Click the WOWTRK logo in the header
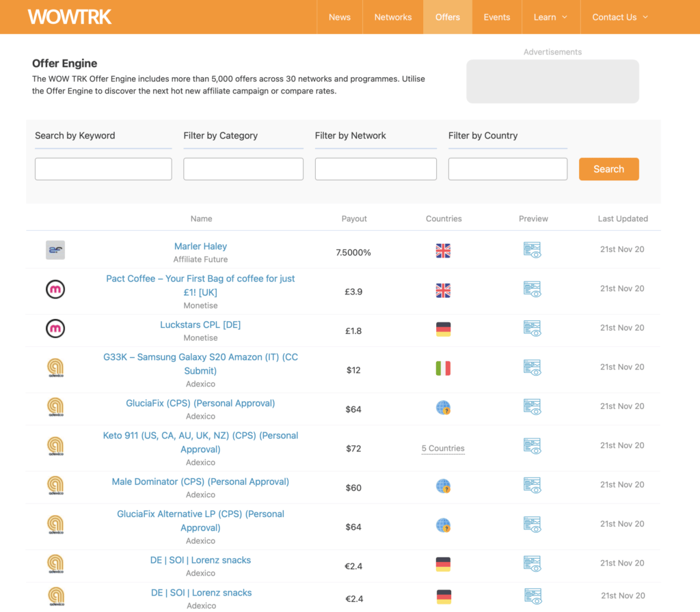Screen dimensions: 700x612 tap(69, 17)
